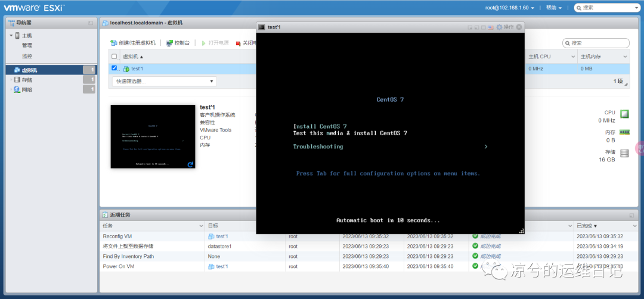Click the storage disk icon in resource summary
The image size is (644, 299).
(624, 154)
